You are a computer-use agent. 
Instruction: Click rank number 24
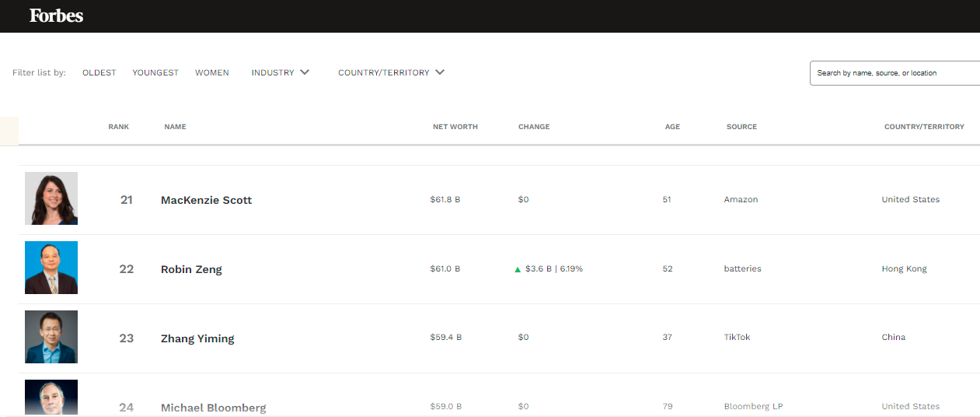coord(127,408)
